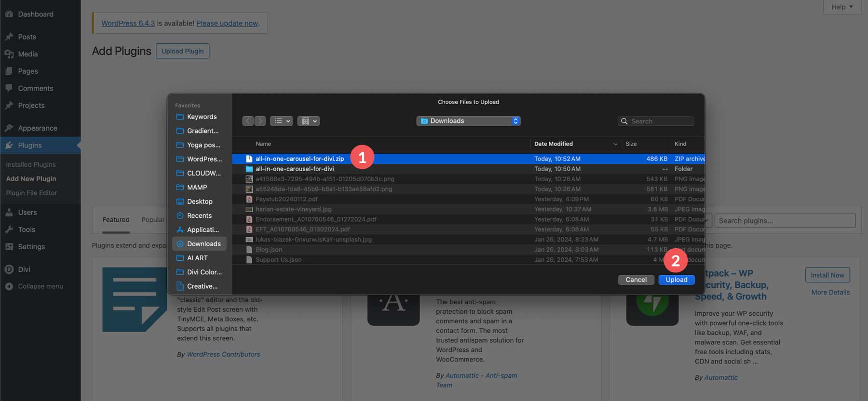Open the Downloads location popup menu

(468, 121)
